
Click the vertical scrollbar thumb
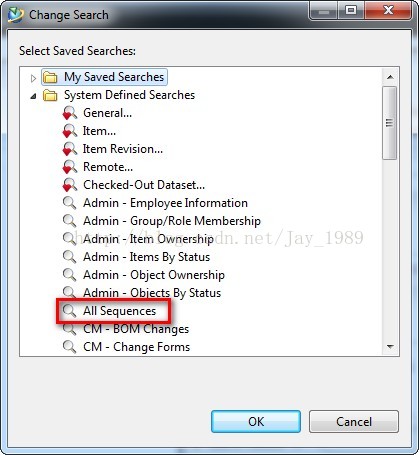point(390,123)
